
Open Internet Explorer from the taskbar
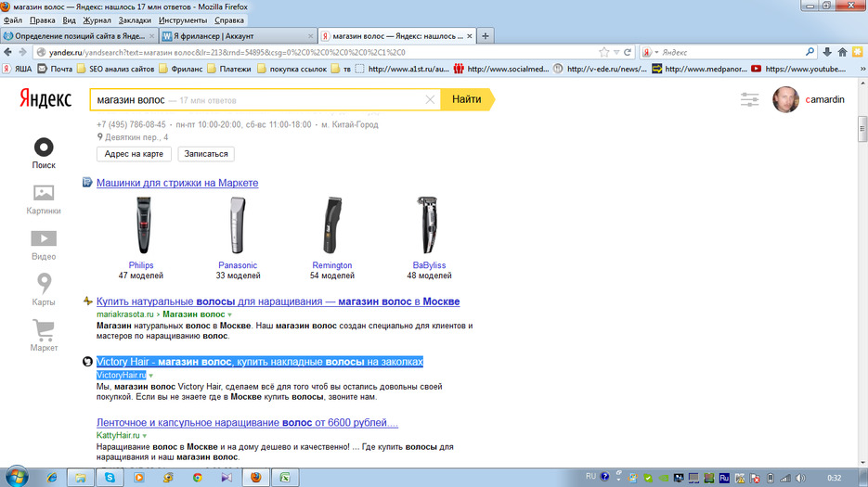(51, 477)
